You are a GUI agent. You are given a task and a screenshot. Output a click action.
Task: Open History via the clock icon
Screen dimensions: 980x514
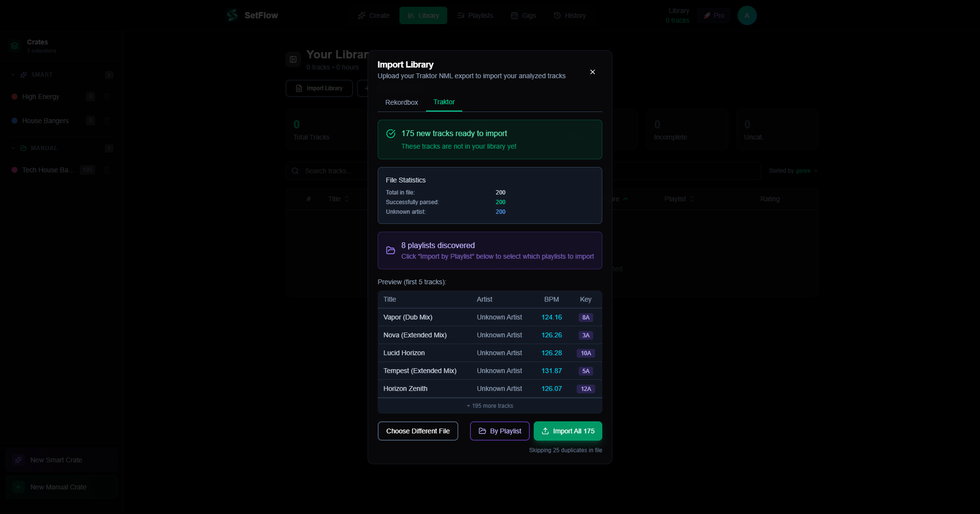point(556,15)
